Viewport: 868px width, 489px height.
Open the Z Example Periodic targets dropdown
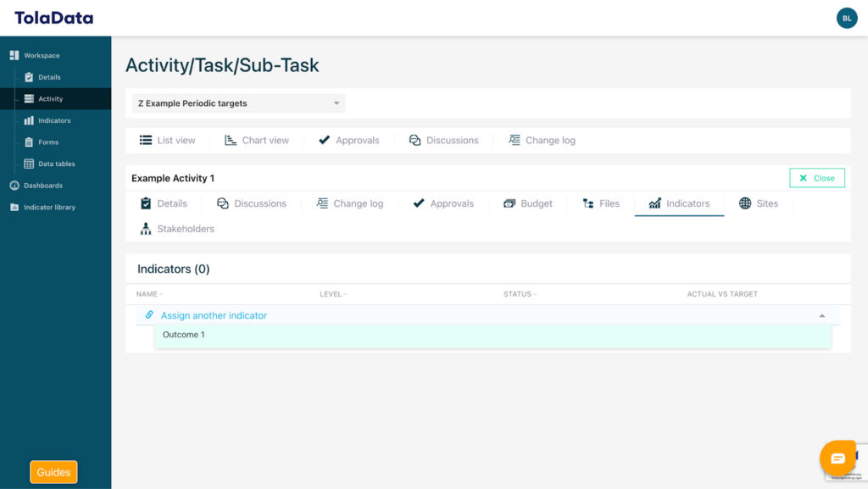[237, 103]
